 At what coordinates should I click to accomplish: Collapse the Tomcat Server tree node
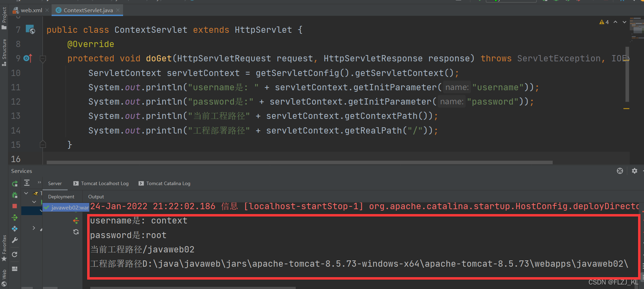pyautogui.click(x=26, y=193)
